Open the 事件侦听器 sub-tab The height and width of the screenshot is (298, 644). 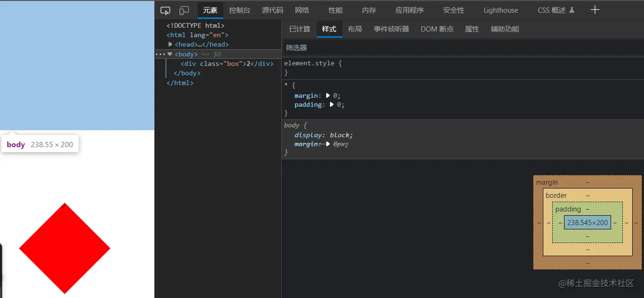point(391,29)
